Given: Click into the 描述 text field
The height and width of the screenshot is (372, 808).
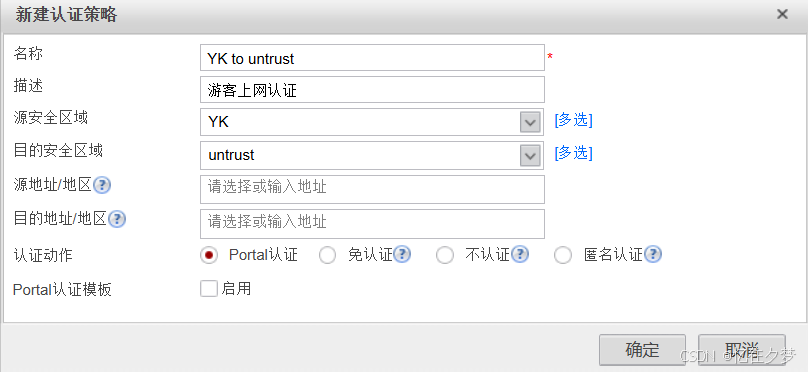Looking at the screenshot, I should 372,90.
